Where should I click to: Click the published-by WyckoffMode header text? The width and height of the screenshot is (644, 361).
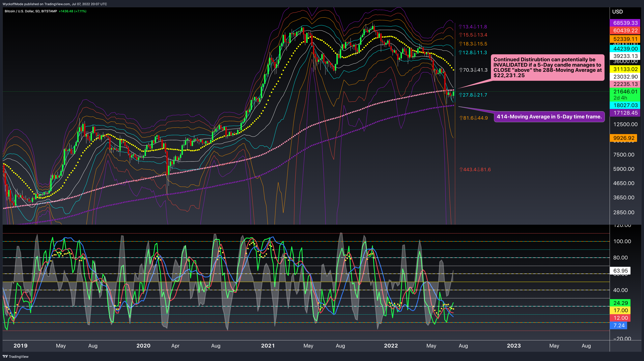tap(55, 4)
